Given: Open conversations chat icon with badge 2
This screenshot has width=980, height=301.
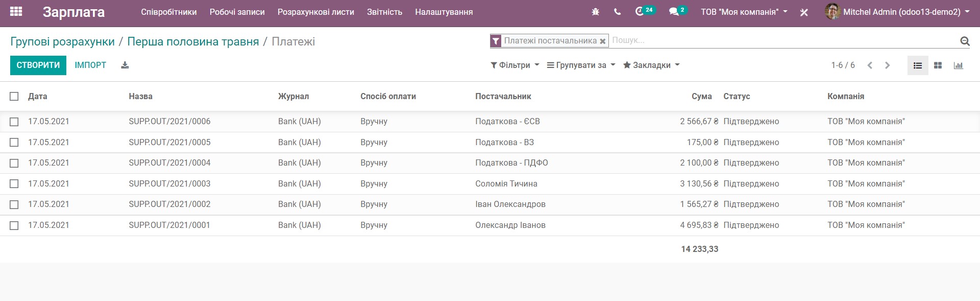Looking at the screenshot, I should point(678,11).
